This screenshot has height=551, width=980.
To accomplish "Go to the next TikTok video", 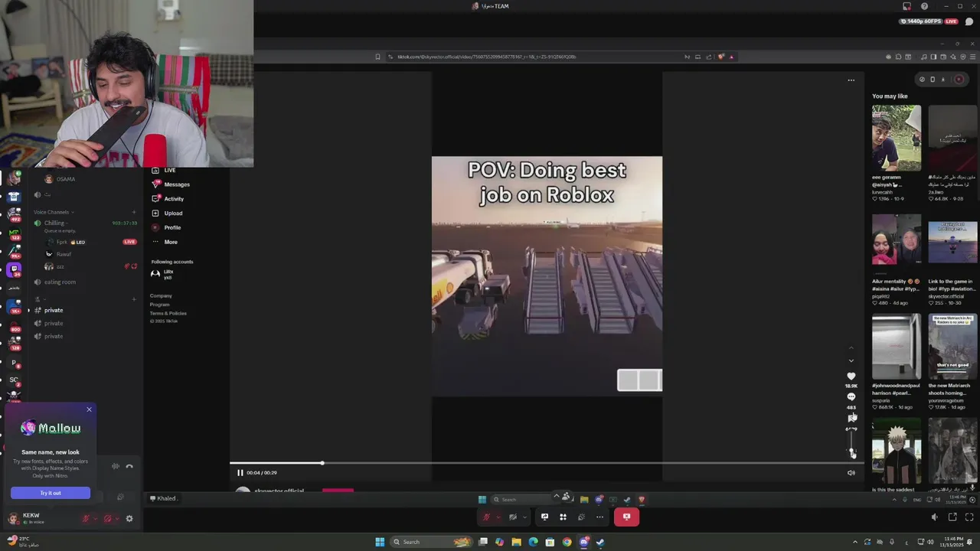I will (851, 360).
